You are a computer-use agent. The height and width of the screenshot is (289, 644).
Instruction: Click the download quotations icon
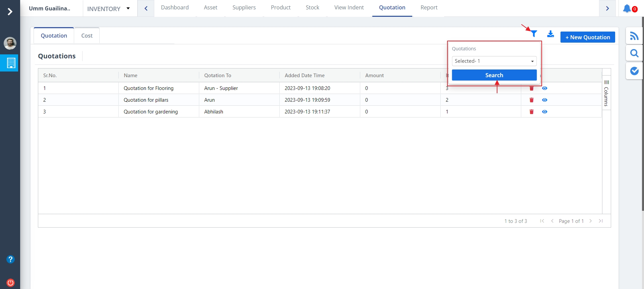pyautogui.click(x=550, y=34)
